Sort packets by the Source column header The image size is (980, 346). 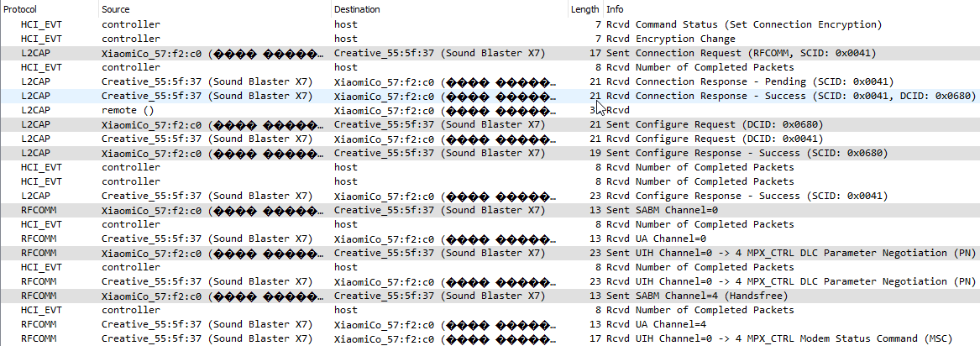coord(215,9)
